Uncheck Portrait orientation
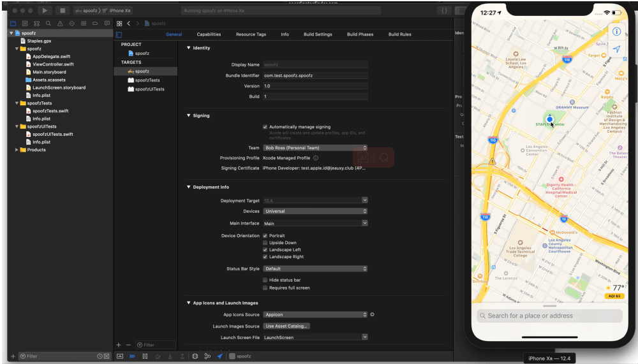Image resolution: width=638 pixels, height=364 pixels. pos(265,235)
